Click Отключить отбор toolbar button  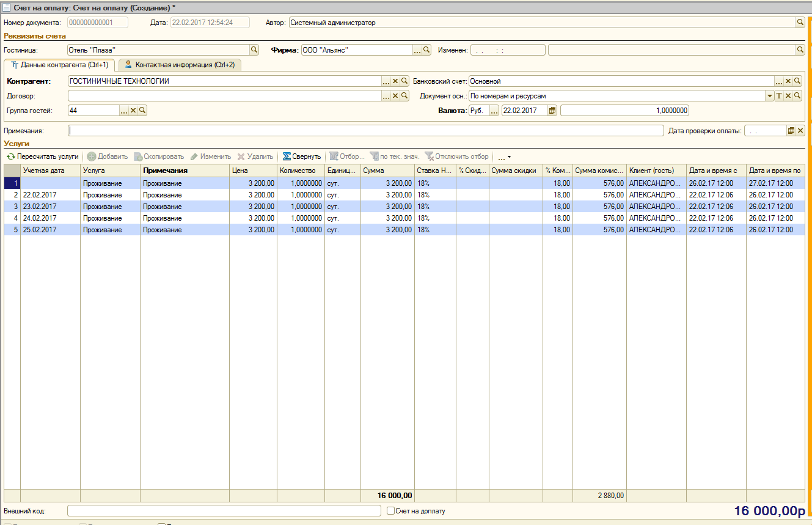tap(456, 156)
